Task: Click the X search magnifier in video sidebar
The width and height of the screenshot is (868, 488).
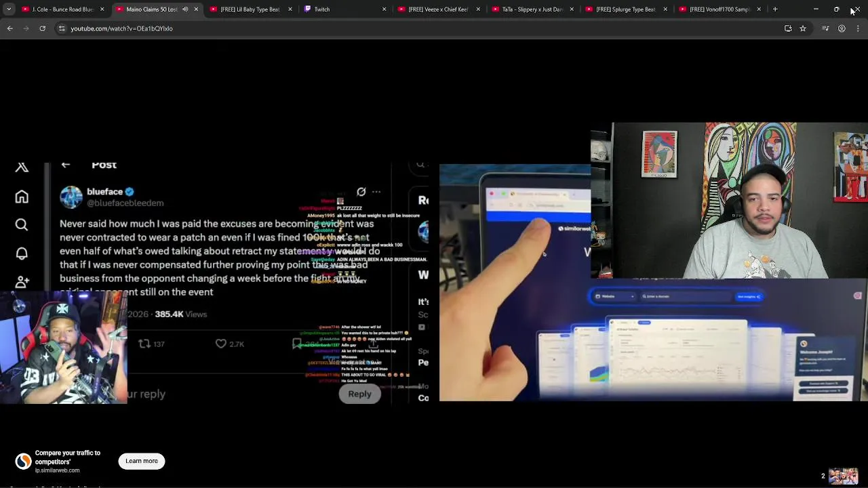Action: pos(22,224)
